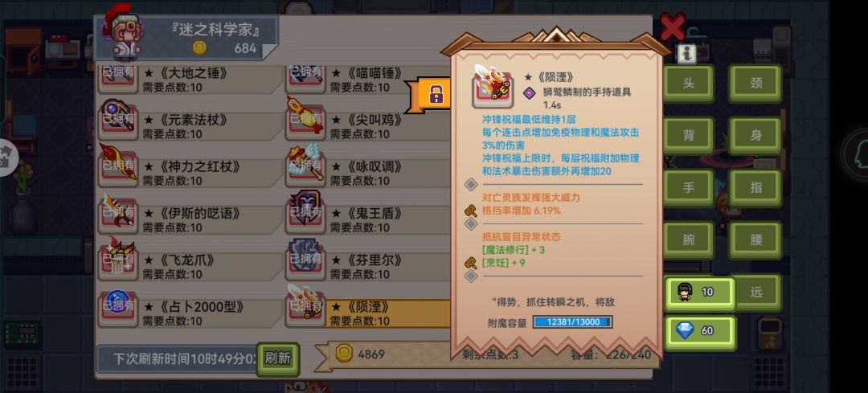The image size is (868, 393).
Task: Close the shop with red X
Action: click(x=673, y=27)
